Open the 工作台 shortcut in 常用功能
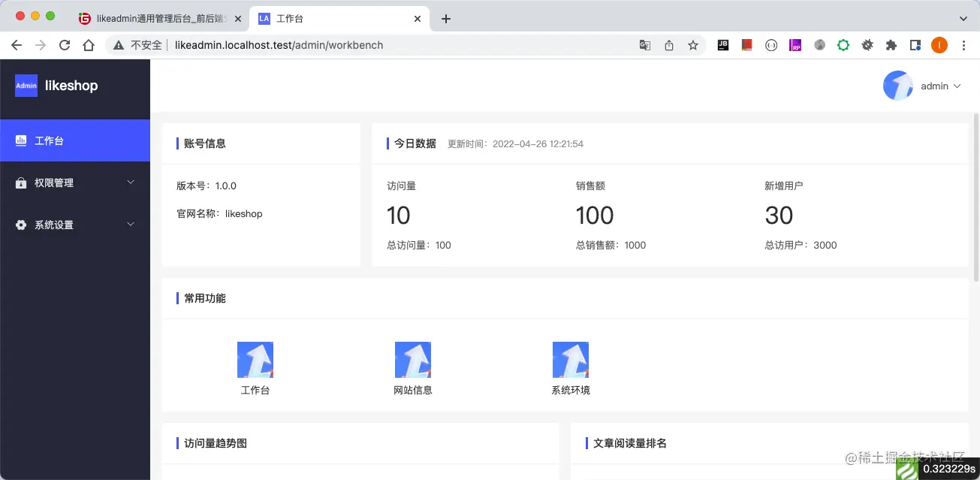Image resolution: width=980 pixels, height=480 pixels. (x=255, y=360)
